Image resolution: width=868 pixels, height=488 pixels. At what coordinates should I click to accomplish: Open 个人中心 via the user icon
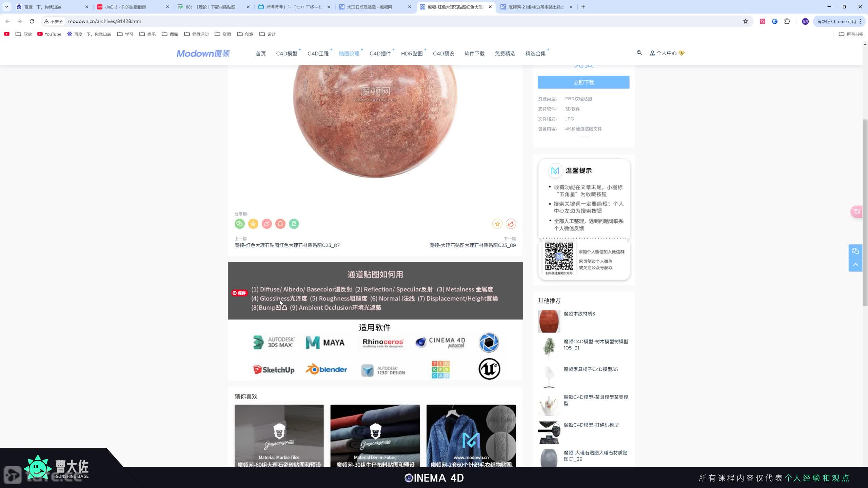[x=652, y=53]
